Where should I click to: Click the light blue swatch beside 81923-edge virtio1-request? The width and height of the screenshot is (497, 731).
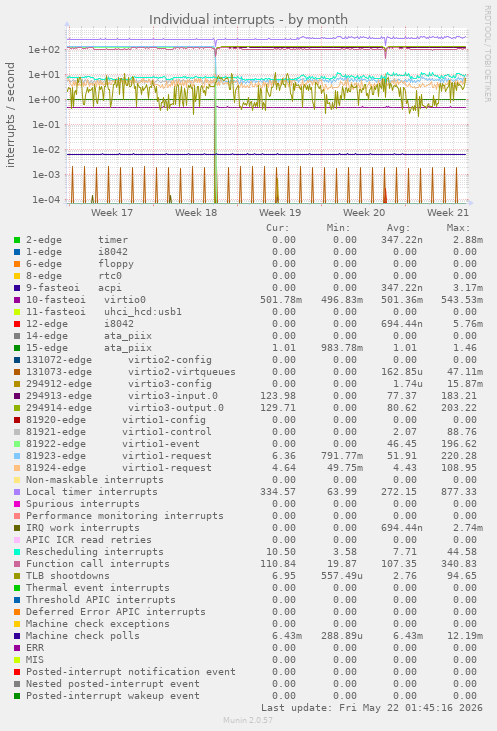[17, 456]
